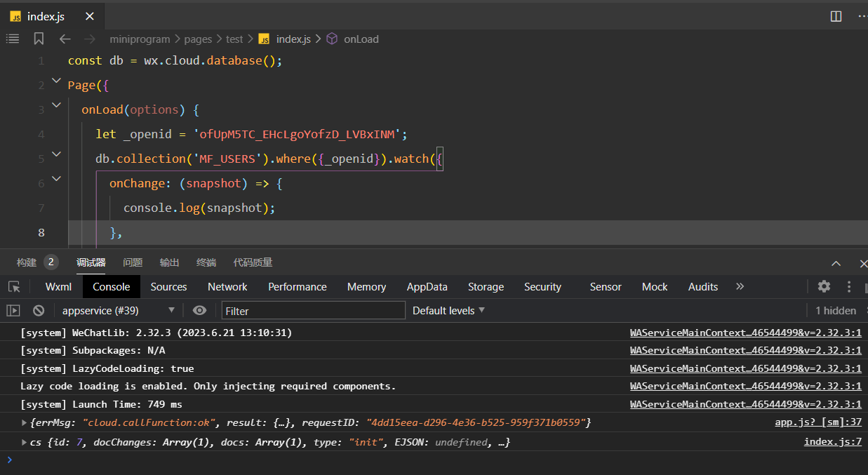Toggle the bookmark icon in breadcrumb bar

coord(39,39)
